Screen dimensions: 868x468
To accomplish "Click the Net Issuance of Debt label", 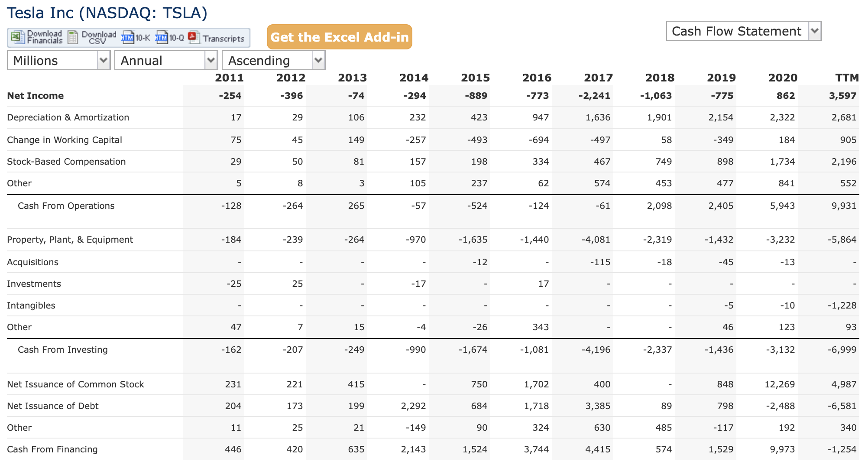I will point(53,406).
